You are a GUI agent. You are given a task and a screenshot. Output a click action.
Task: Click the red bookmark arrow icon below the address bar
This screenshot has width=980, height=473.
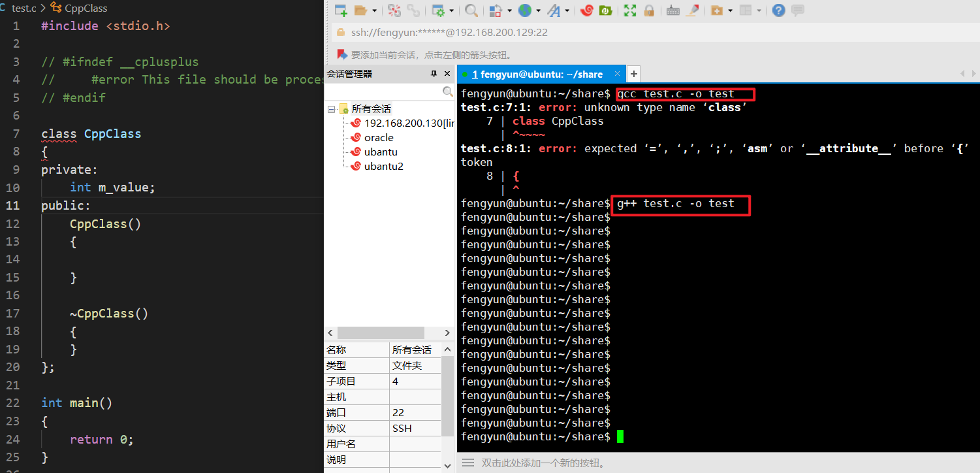click(x=342, y=55)
